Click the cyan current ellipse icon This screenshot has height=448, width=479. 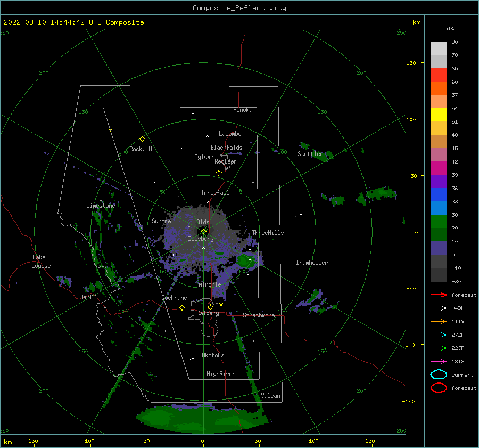(439, 374)
